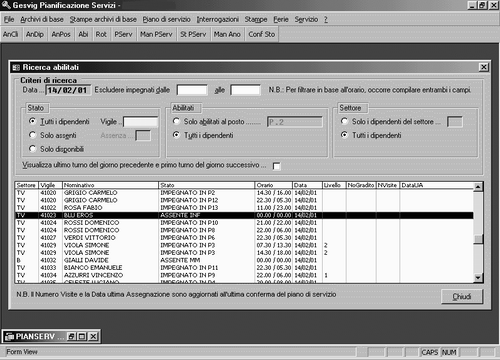500x360 pixels.
Task: Select the VERDI VITTORIO row
Action: coord(244,238)
